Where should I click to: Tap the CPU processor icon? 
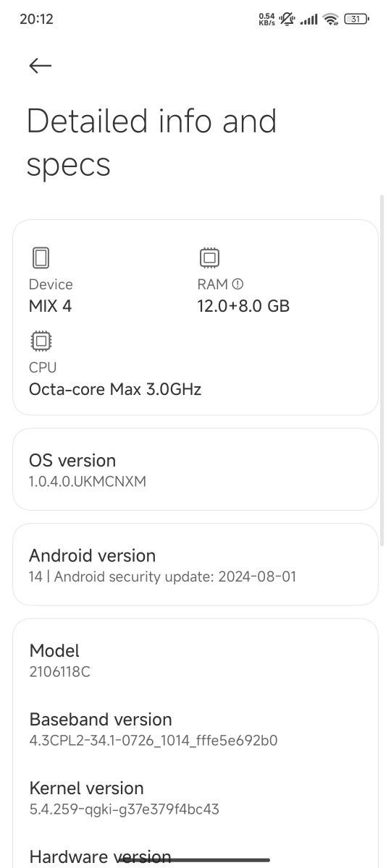tap(41, 341)
